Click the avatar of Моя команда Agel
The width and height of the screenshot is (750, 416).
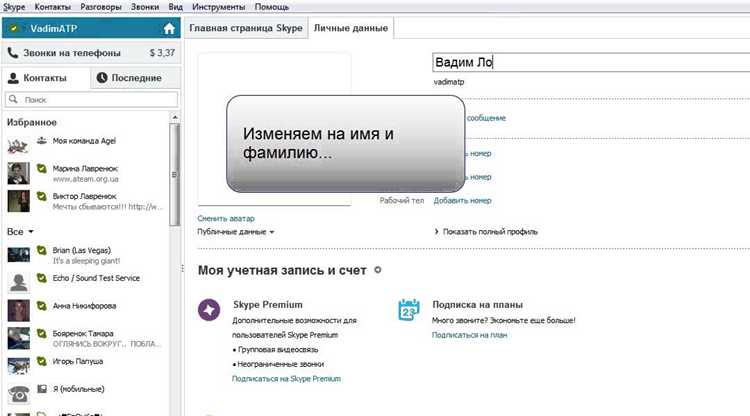[19, 145]
